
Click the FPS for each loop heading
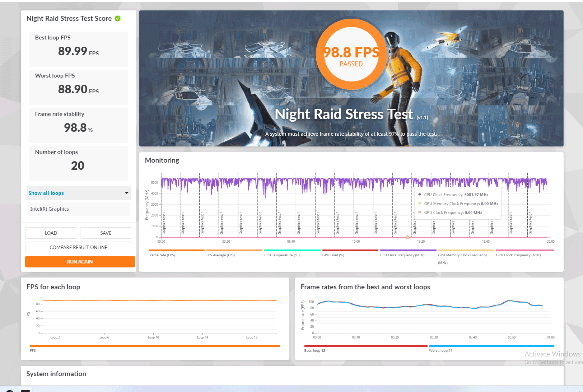[53, 287]
